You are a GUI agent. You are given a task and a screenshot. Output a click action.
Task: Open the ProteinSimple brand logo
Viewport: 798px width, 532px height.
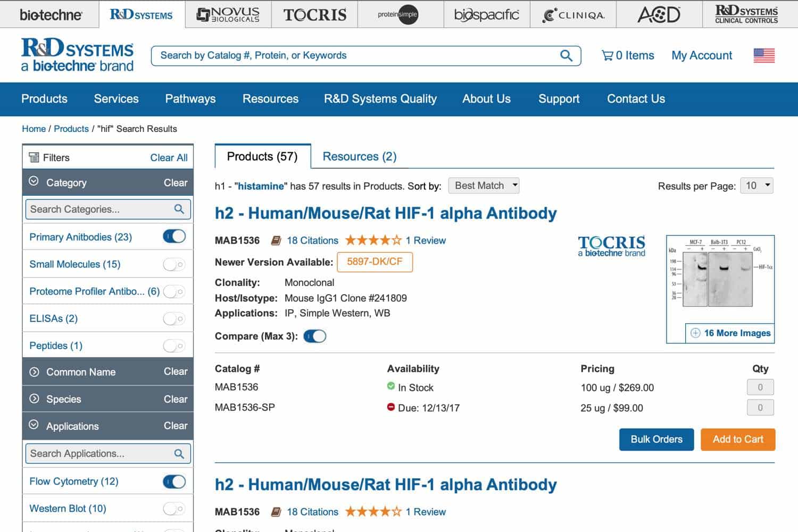pos(398,14)
